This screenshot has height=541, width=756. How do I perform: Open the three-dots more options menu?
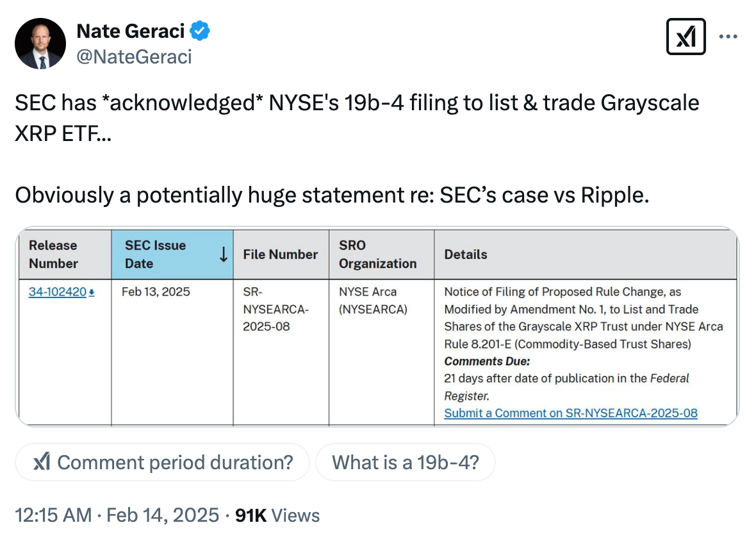tap(728, 37)
